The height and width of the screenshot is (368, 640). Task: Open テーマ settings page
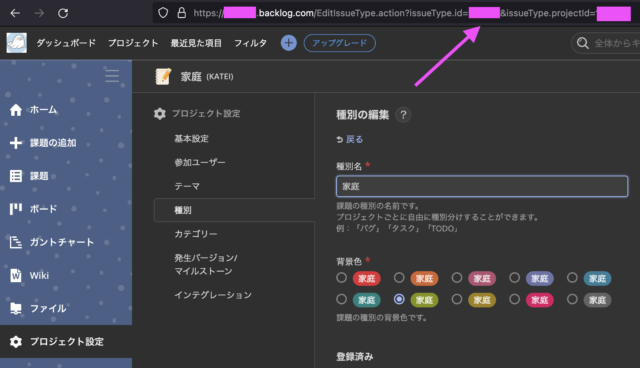click(x=187, y=186)
